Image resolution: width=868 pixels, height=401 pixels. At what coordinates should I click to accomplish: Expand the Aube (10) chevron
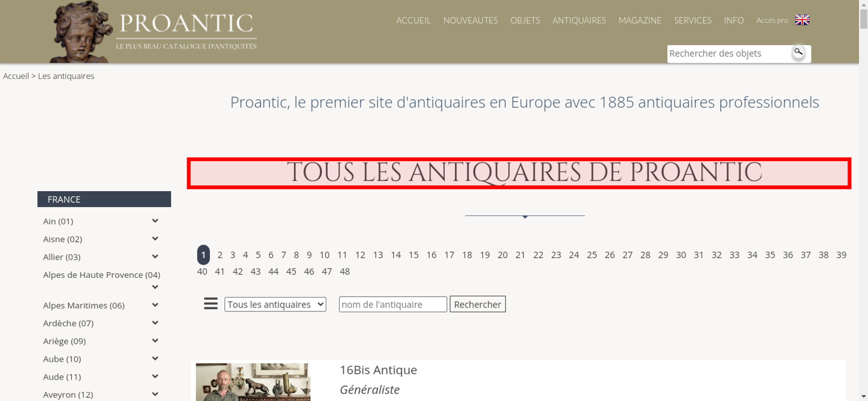click(155, 358)
